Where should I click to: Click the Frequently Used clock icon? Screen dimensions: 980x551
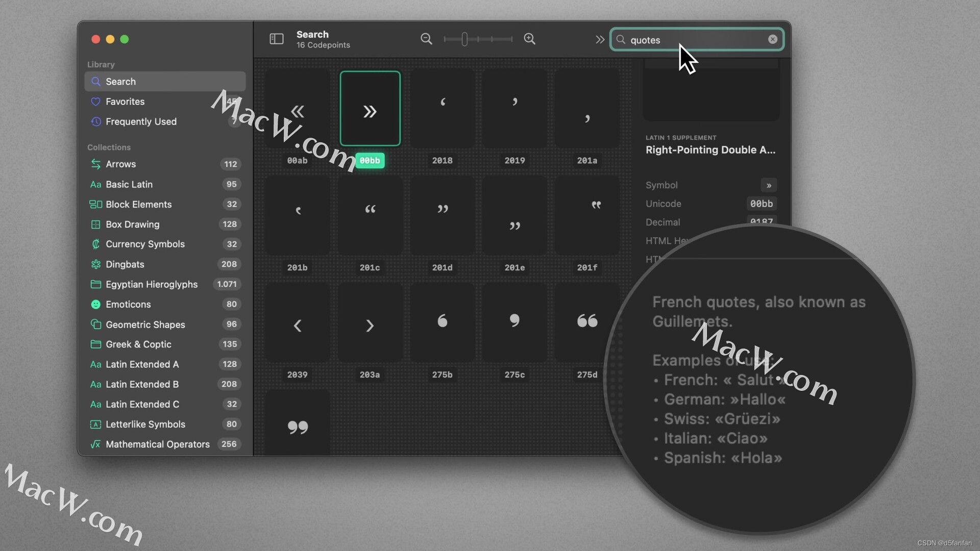(96, 121)
